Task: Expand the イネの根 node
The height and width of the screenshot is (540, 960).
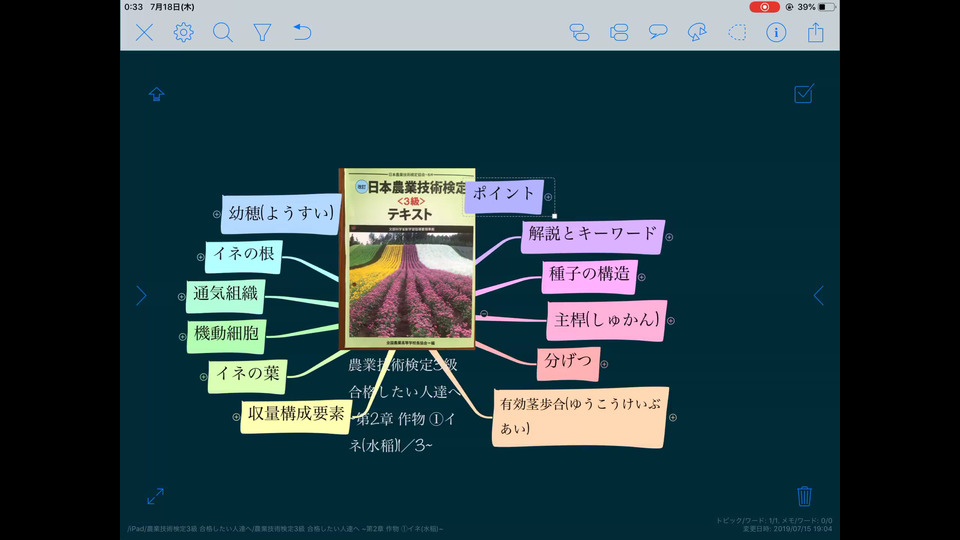Action: point(200,257)
